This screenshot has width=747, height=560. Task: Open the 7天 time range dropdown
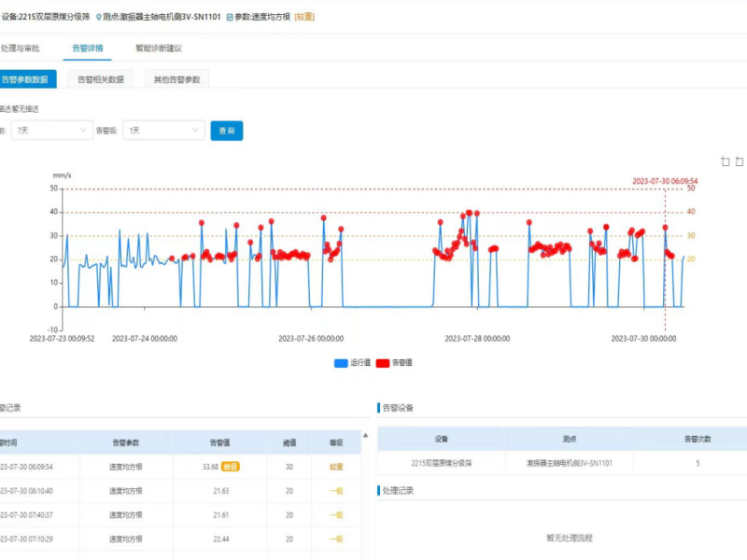pyautogui.click(x=51, y=131)
